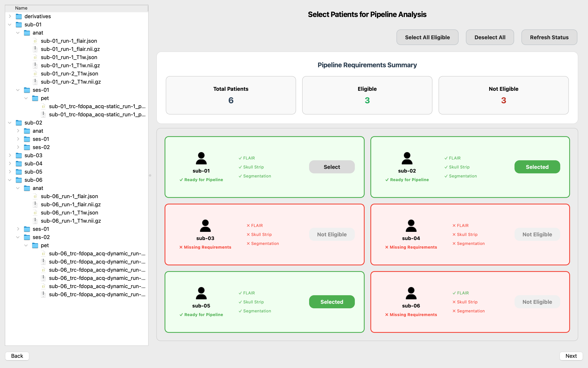Click sub-06's Not Eligible button

tap(537, 302)
